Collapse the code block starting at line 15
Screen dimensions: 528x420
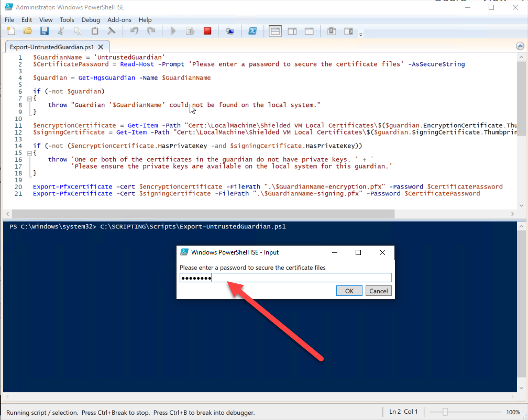(x=30, y=153)
